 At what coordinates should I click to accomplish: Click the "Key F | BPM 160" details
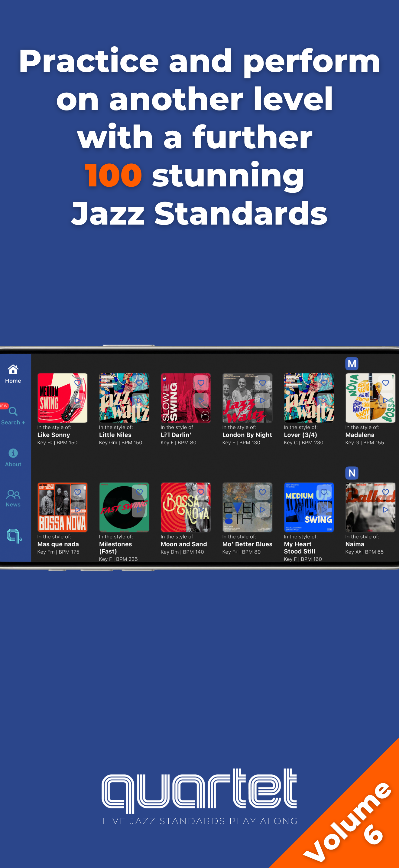[x=303, y=559]
